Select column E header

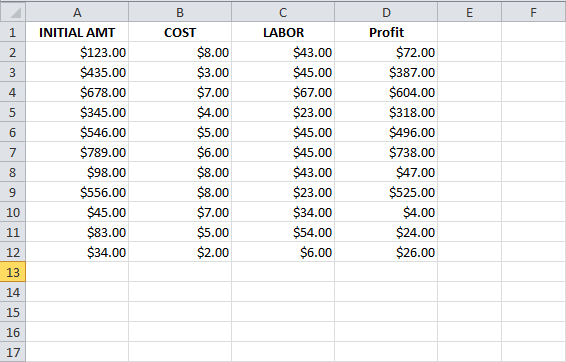tap(469, 12)
